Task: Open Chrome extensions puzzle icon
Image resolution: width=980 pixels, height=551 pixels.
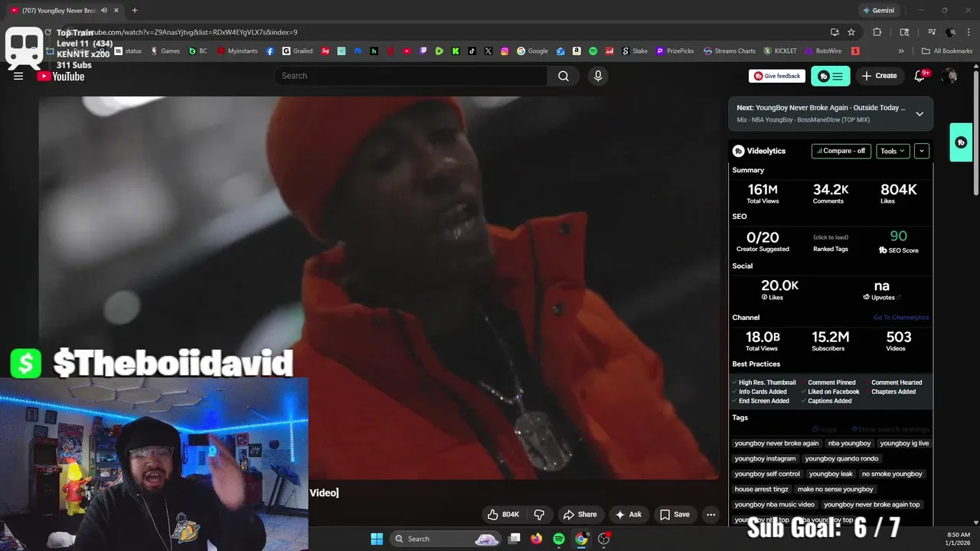Action: pyautogui.click(x=877, y=32)
